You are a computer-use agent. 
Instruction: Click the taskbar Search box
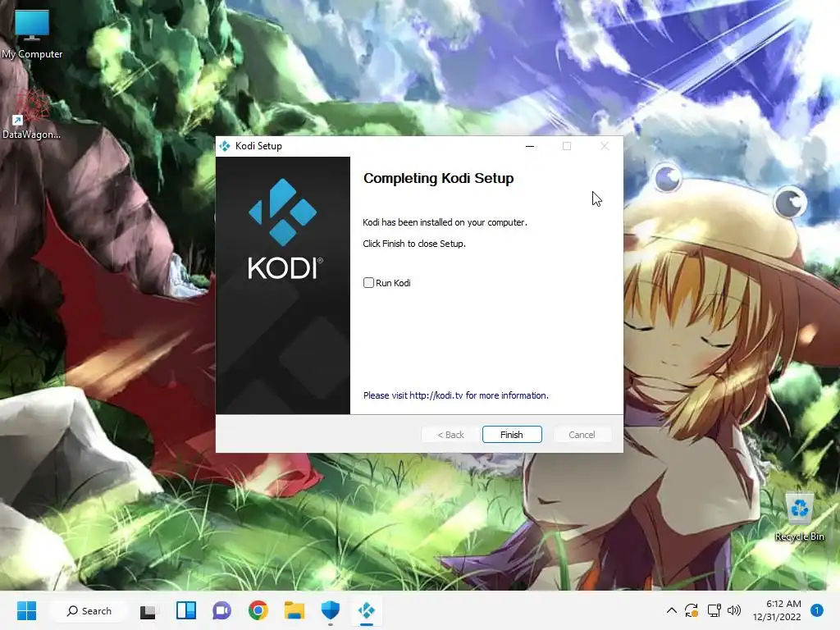89,610
